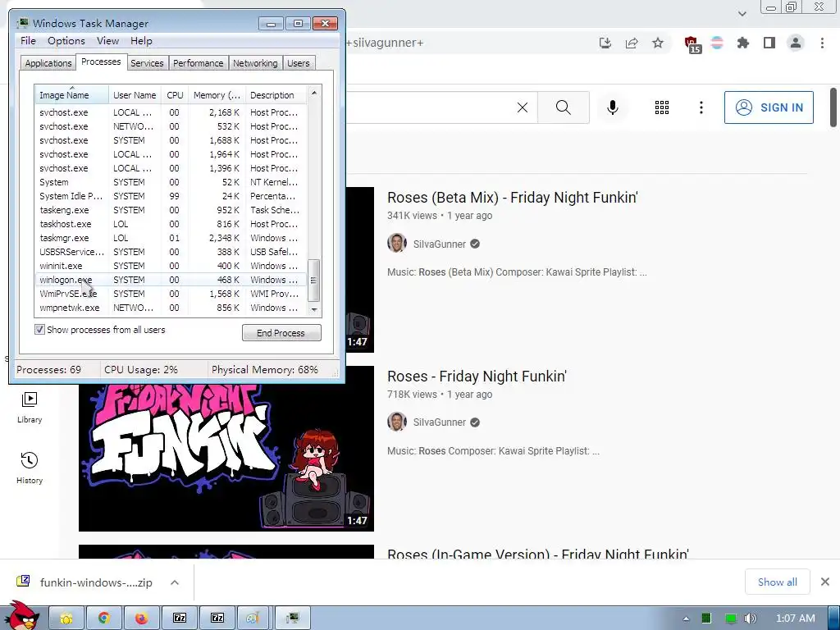
Task: Open the first 7-Zip taskbar button
Action: click(180, 619)
